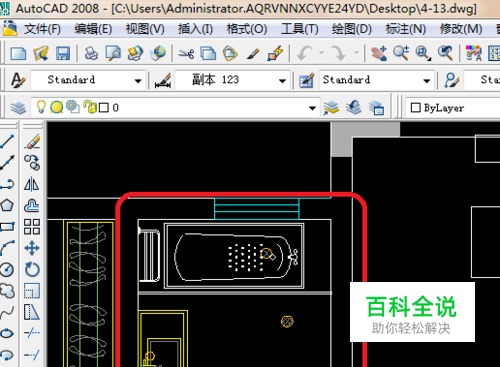Click the Zoom Previous icon
The height and width of the screenshot is (367, 500).
point(445,53)
